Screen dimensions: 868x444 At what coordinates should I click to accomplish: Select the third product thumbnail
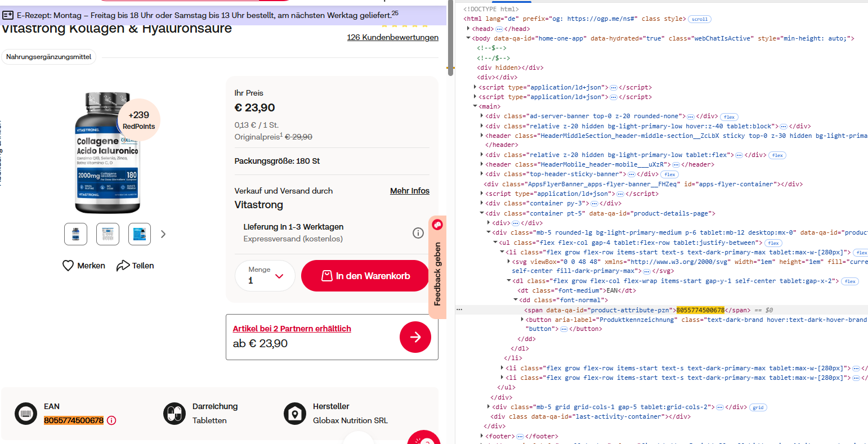tap(140, 234)
